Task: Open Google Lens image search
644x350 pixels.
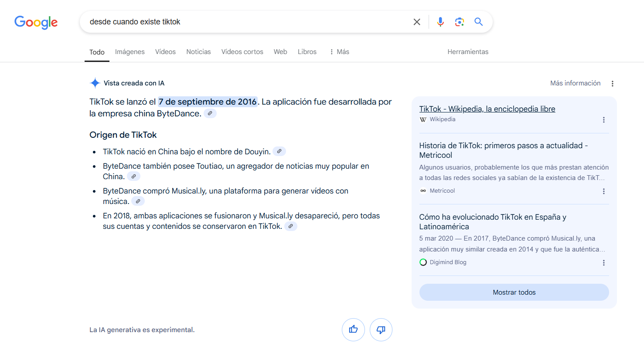Action: [x=459, y=22]
